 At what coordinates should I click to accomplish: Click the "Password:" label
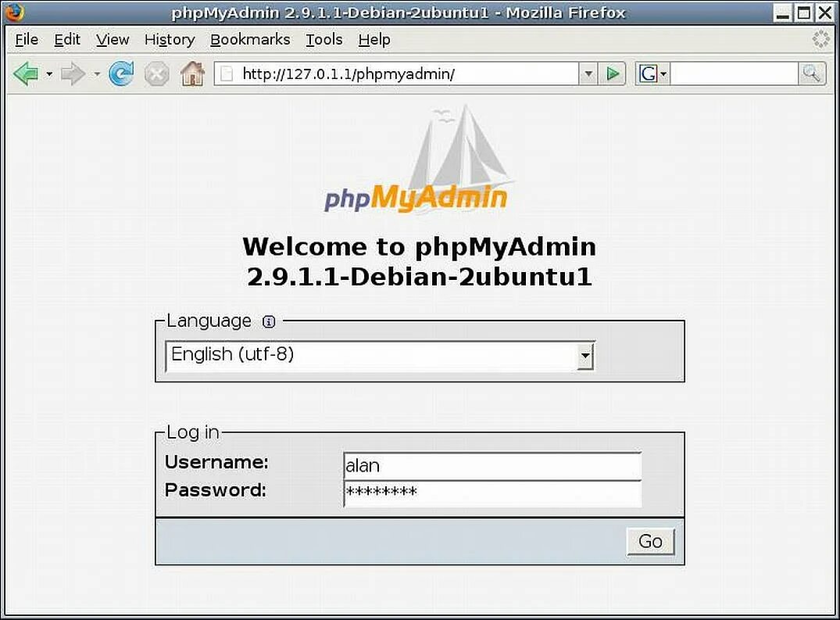tap(216, 489)
